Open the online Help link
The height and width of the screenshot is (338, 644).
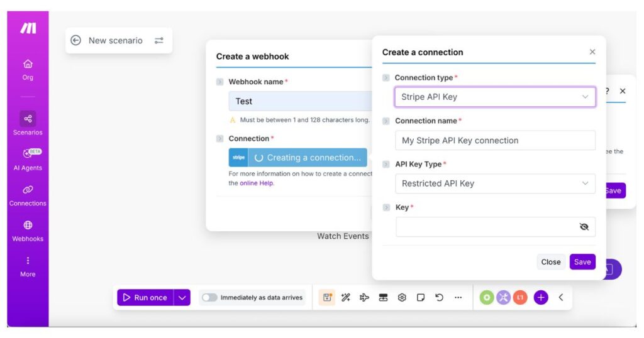(257, 183)
